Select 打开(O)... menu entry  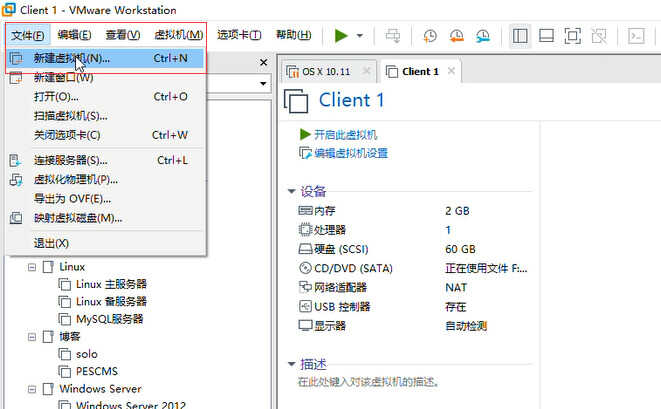click(105, 97)
